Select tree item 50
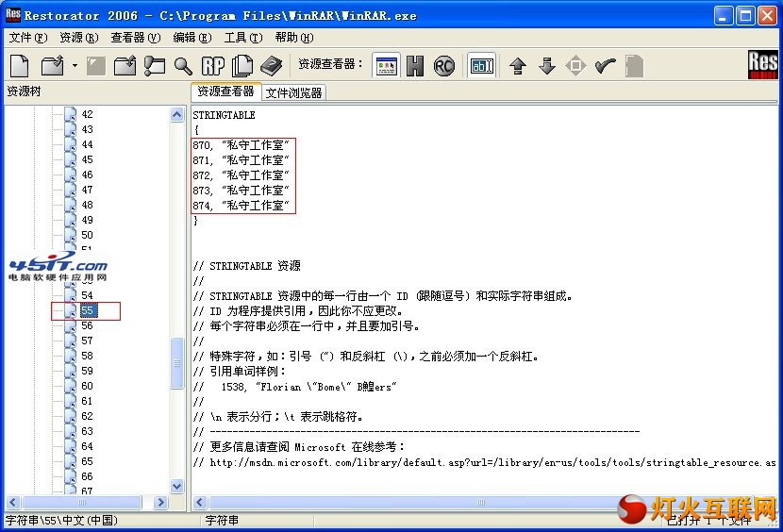783x532 pixels. coord(88,235)
